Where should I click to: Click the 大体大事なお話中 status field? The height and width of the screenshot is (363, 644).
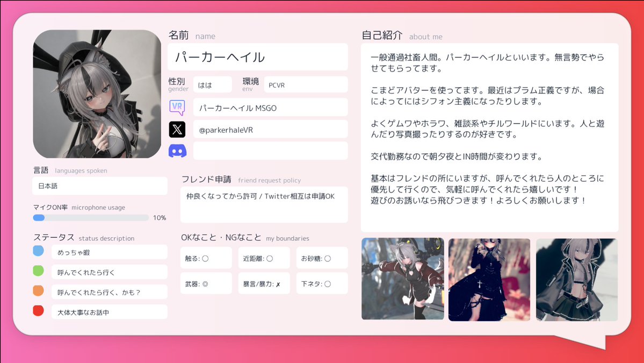(109, 312)
